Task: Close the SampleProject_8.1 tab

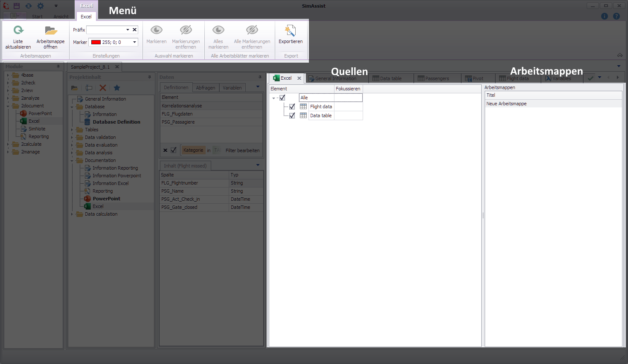Action: click(117, 67)
